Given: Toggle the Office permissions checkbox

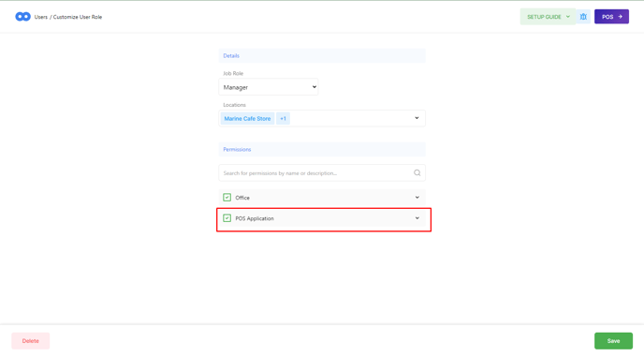Looking at the screenshot, I should coord(227,198).
